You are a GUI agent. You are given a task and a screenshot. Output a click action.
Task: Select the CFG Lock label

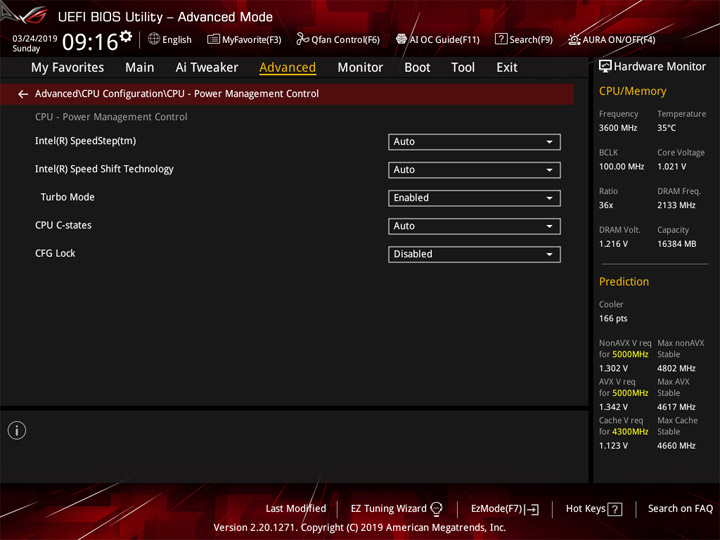[x=55, y=253]
